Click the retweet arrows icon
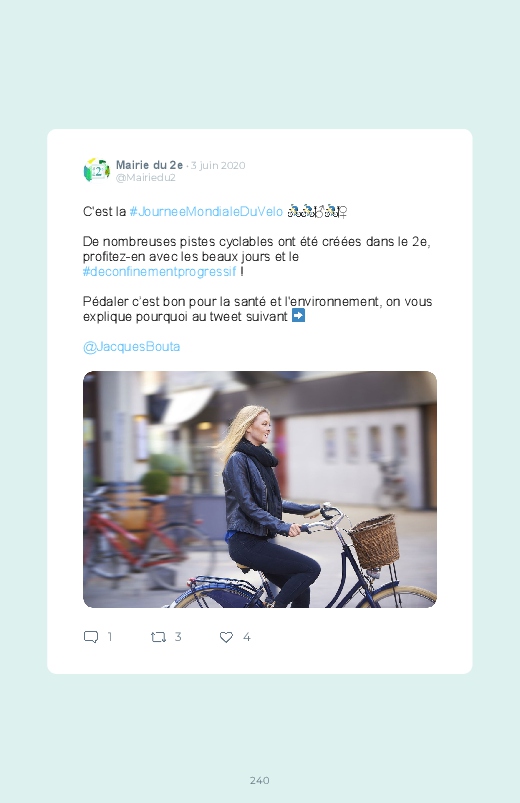The image size is (520, 803). 158,637
